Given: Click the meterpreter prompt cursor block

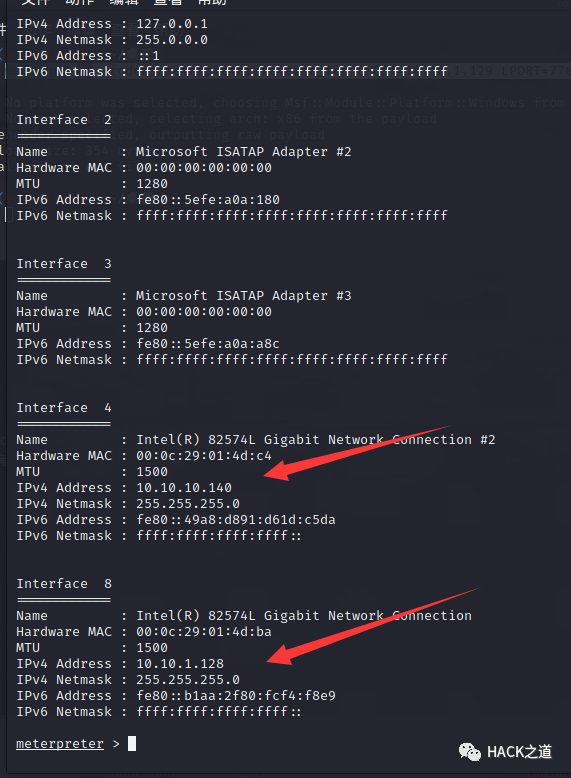Looking at the screenshot, I should pyautogui.click(x=132, y=743).
